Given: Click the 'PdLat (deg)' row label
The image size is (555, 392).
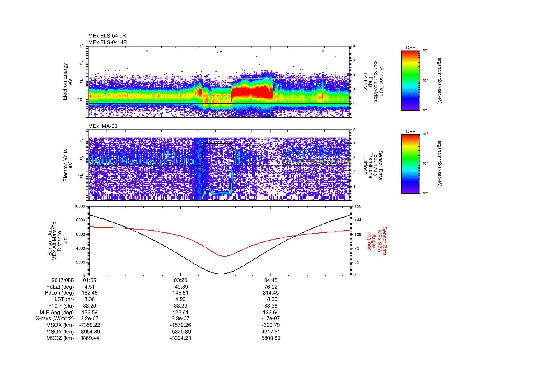Looking at the screenshot, I should pos(60,287).
